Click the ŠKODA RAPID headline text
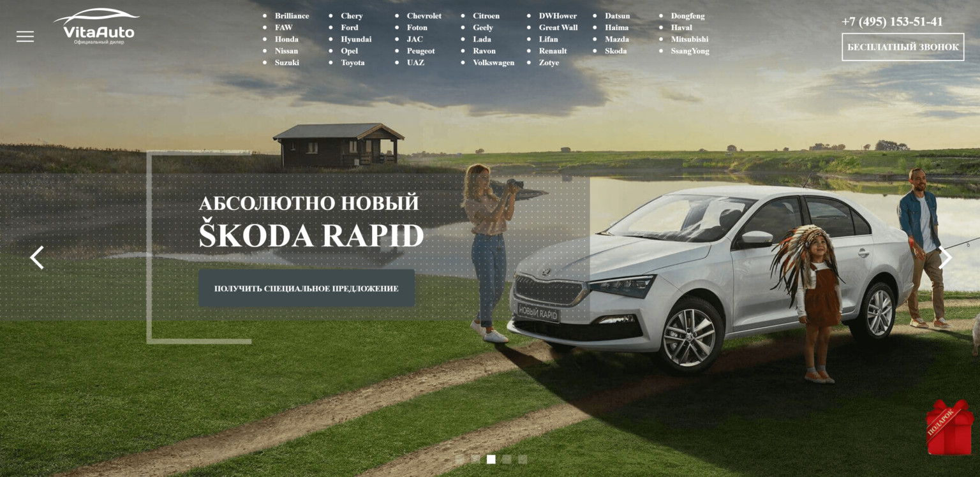This screenshot has width=980, height=477. tap(311, 234)
